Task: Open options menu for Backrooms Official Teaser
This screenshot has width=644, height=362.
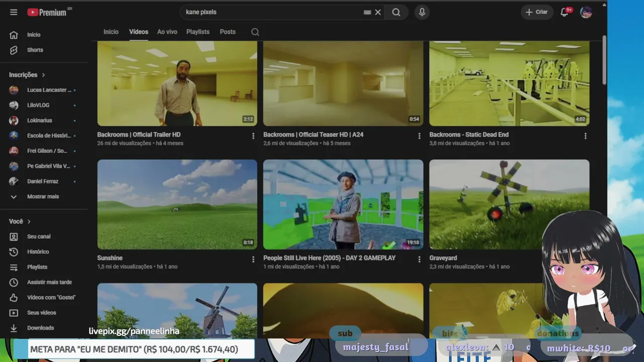Action: 419,136
